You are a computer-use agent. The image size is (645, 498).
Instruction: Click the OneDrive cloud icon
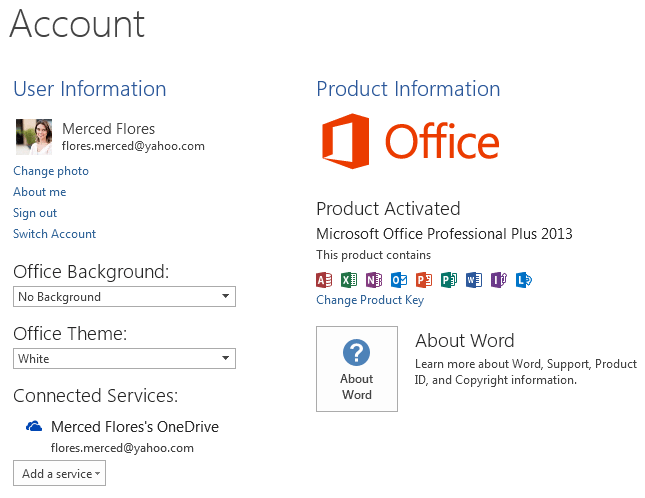[x=34, y=427]
